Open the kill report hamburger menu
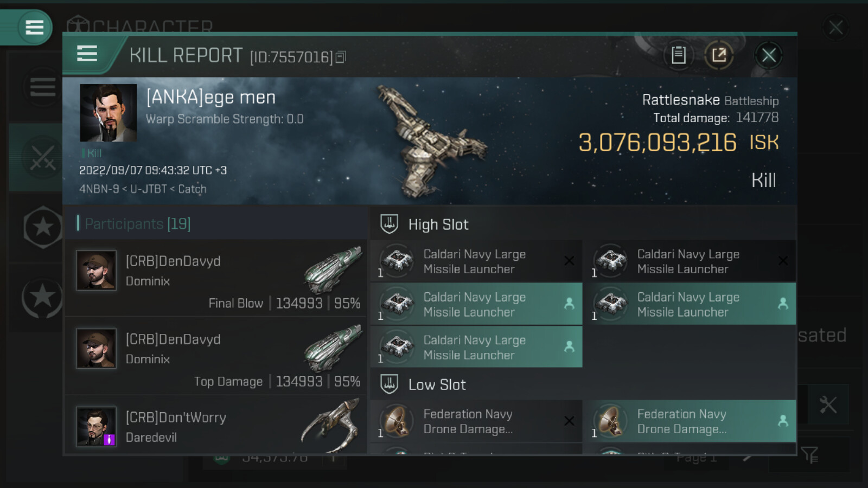 [87, 54]
